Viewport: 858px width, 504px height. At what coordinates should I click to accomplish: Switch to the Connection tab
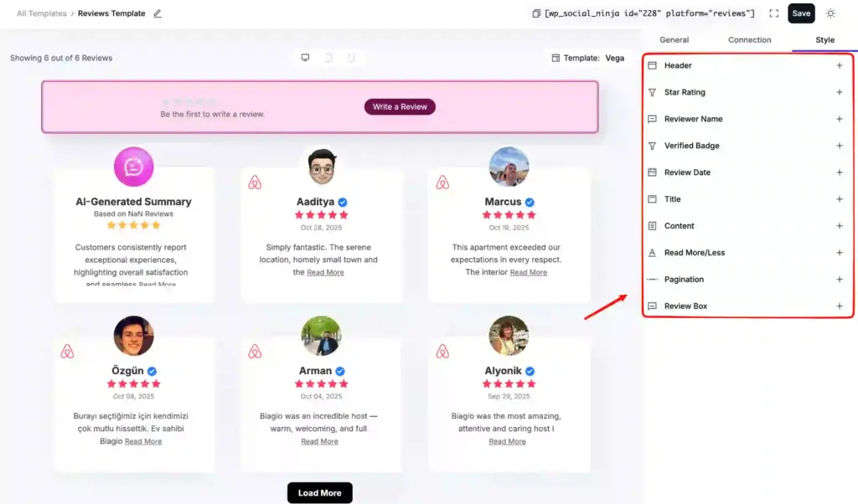click(748, 39)
